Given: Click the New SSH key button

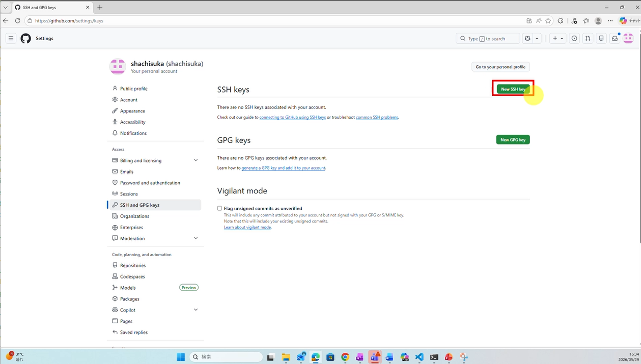Looking at the screenshot, I should point(513,89).
